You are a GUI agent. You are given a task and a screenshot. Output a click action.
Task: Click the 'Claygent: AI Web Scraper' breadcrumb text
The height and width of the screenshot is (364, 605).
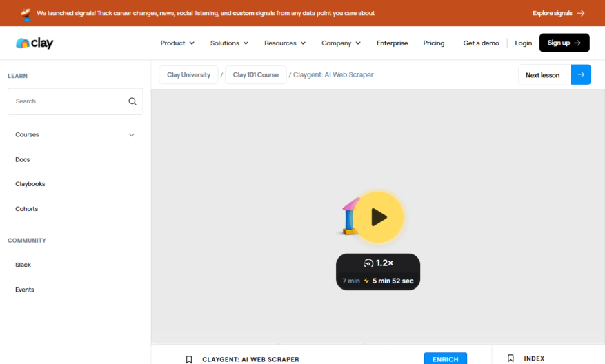(333, 75)
